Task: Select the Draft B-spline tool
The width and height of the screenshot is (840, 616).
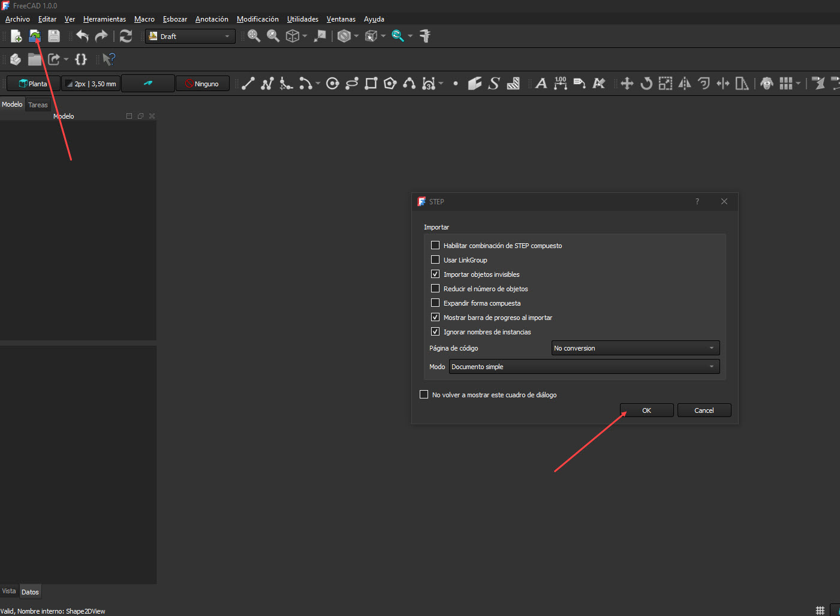Action: pos(410,83)
